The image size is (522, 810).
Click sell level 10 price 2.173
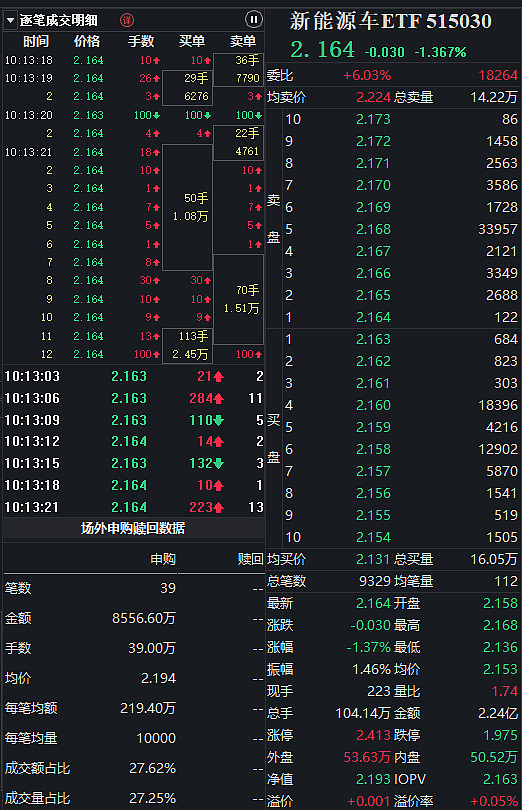click(373, 119)
